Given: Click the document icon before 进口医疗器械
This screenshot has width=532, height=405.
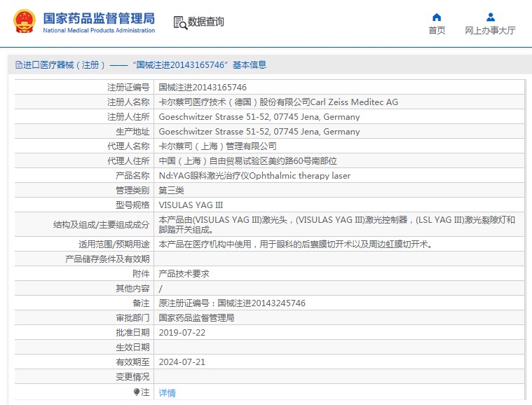Looking at the screenshot, I should point(19,64).
